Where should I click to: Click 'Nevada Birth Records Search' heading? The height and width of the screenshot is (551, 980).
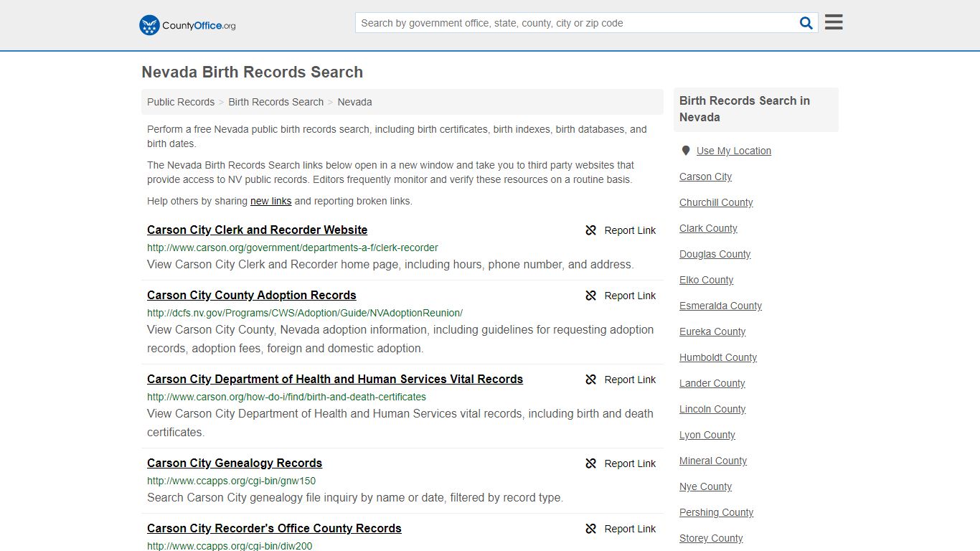click(x=253, y=72)
